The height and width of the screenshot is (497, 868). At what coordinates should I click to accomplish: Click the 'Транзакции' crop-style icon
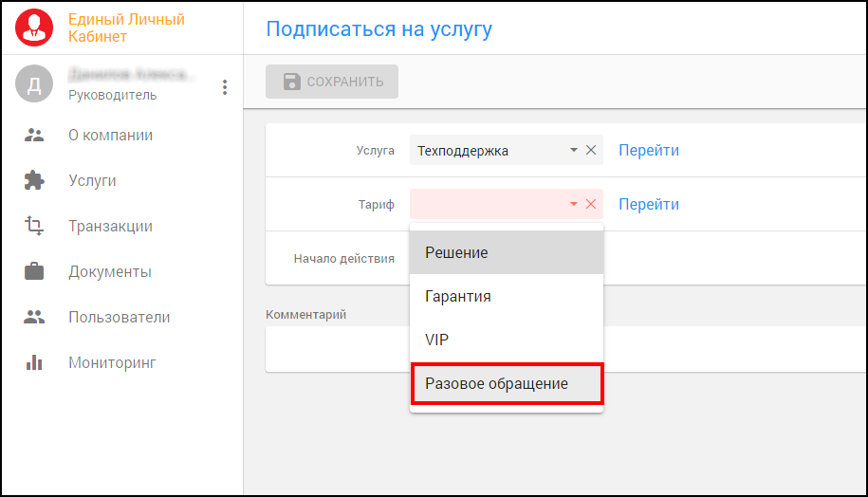34,226
